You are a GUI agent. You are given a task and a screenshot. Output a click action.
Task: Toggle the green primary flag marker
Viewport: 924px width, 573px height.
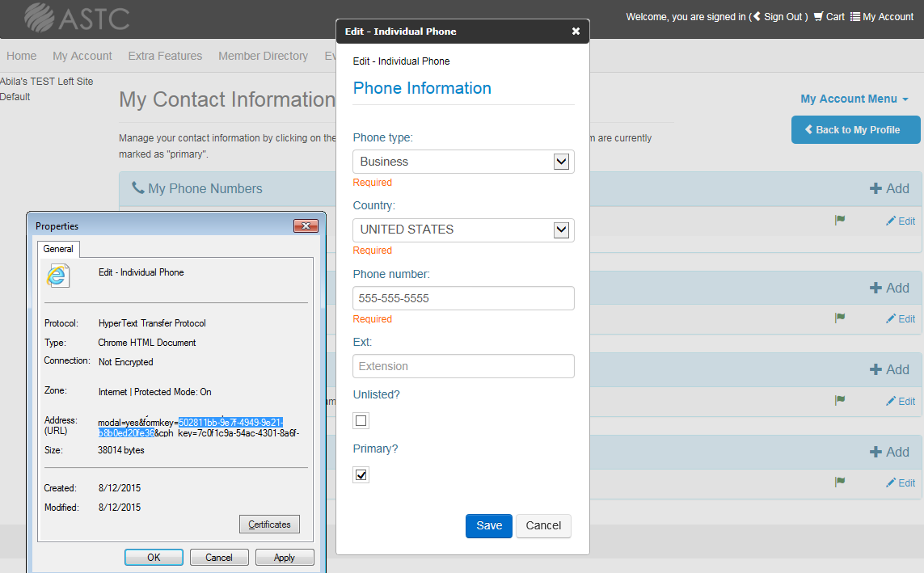(840, 221)
